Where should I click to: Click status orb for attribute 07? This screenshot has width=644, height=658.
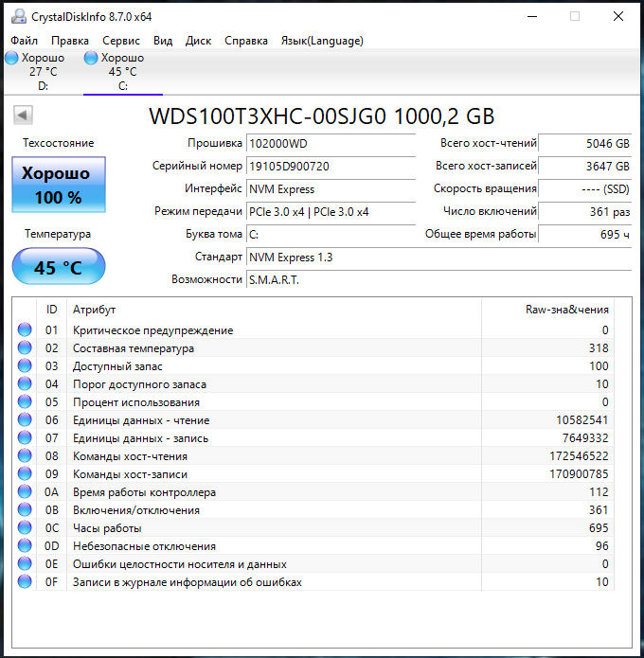(25, 437)
